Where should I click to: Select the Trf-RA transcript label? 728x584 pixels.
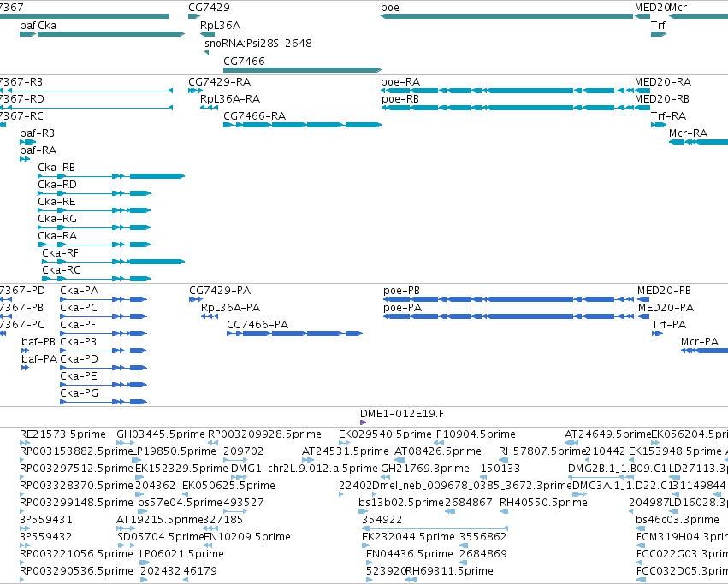(668, 116)
